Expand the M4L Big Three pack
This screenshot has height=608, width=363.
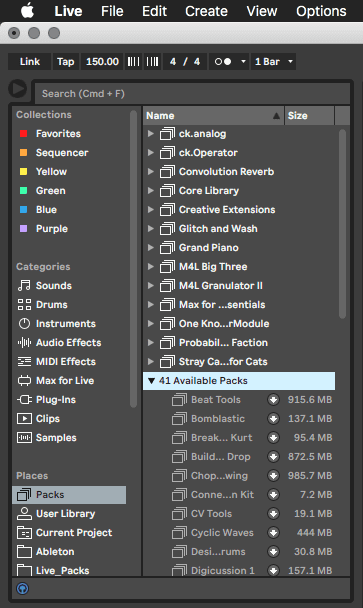pos(151,267)
